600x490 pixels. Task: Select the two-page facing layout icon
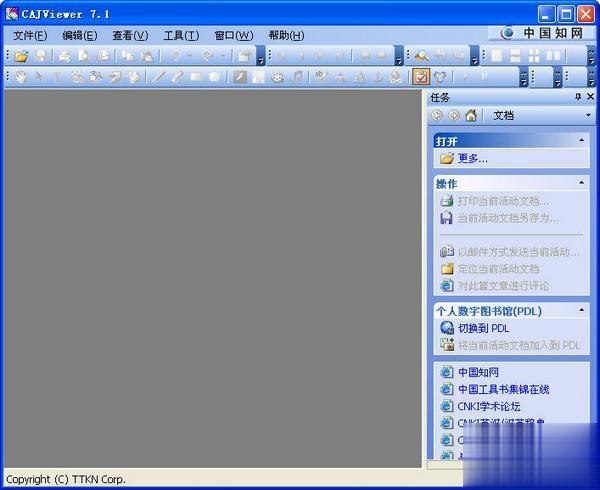553,56
